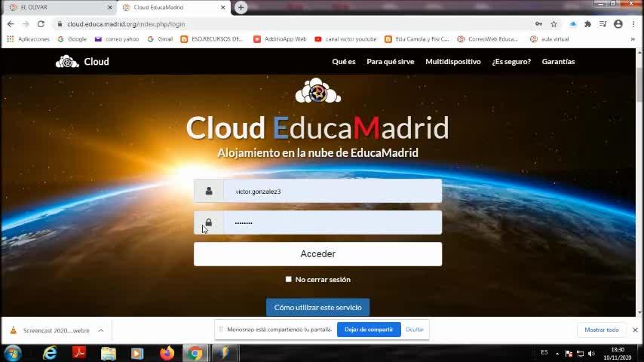Open File Explorer from the taskbar
This screenshot has height=362, width=644.
point(109,354)
